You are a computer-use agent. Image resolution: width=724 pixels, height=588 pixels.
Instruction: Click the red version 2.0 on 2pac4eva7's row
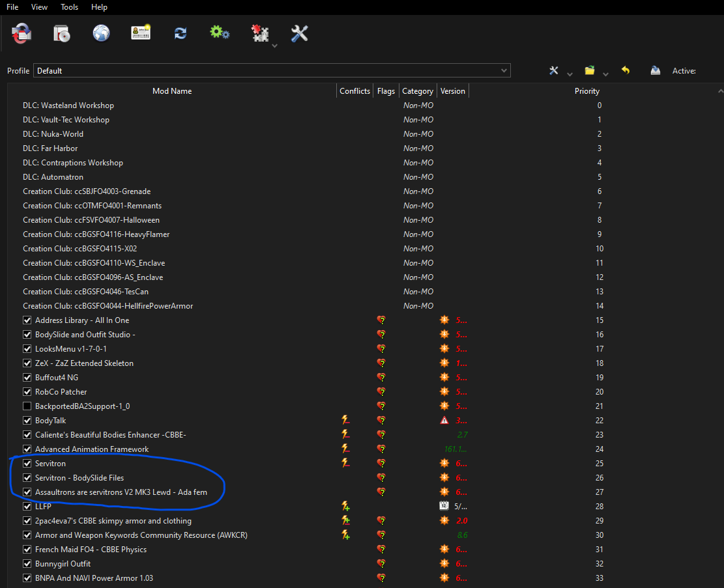pyautogui.click(x=462, y=520)
